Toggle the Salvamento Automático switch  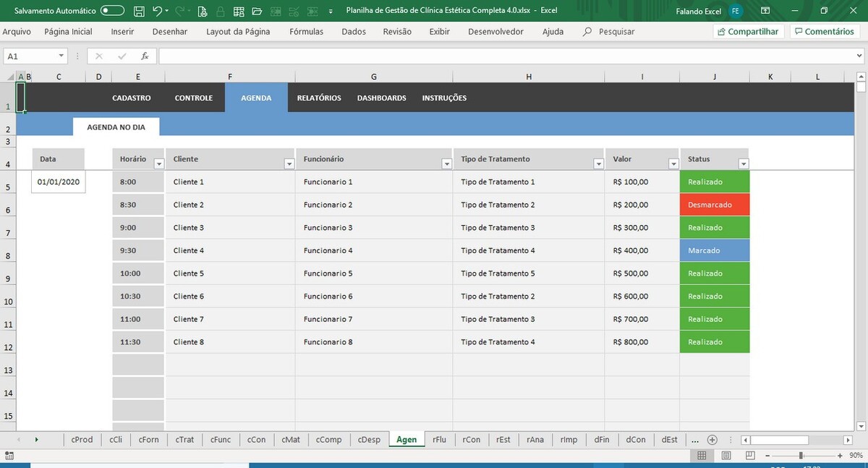click(112, 11)
